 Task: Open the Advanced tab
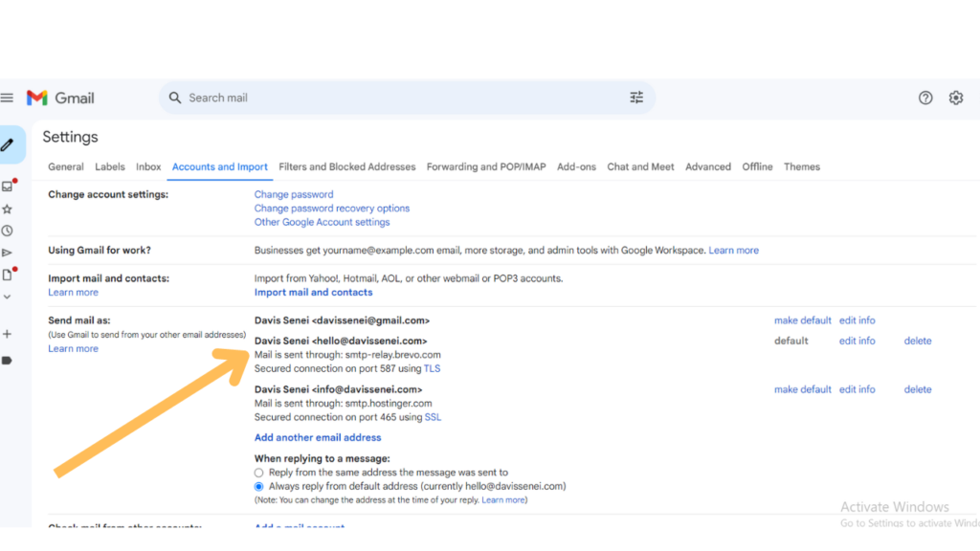708,166
